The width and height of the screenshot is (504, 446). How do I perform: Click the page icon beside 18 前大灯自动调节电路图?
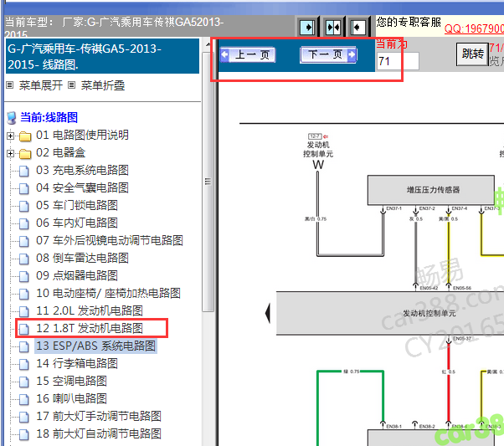(x=24, y=435)
